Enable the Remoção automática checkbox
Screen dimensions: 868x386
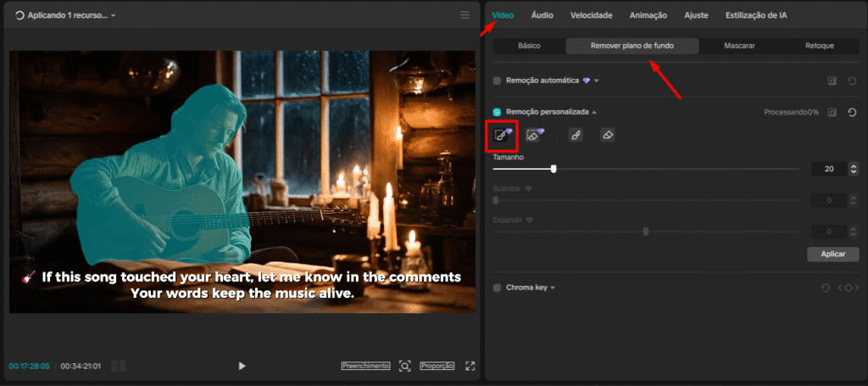498,81
